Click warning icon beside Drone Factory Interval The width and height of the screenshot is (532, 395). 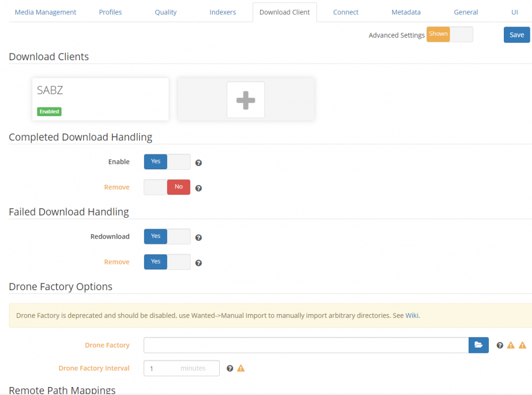click(240, 368)
